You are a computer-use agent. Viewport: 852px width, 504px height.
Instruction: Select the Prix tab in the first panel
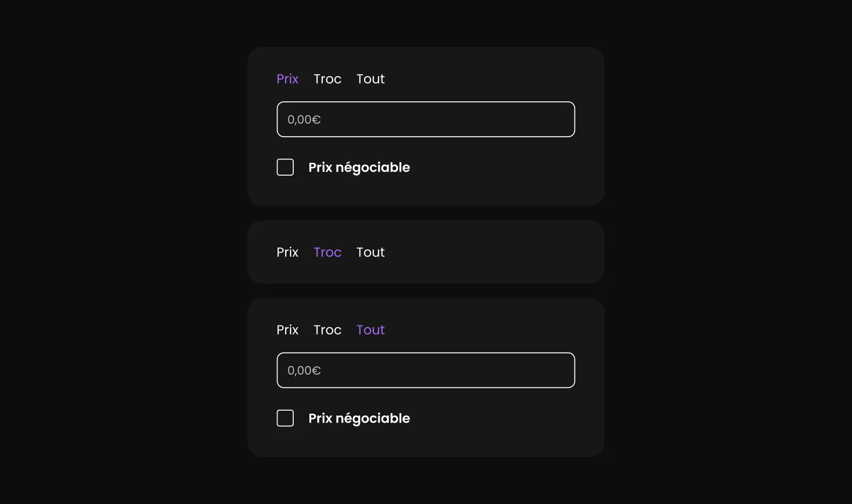(x=287, y=79)
